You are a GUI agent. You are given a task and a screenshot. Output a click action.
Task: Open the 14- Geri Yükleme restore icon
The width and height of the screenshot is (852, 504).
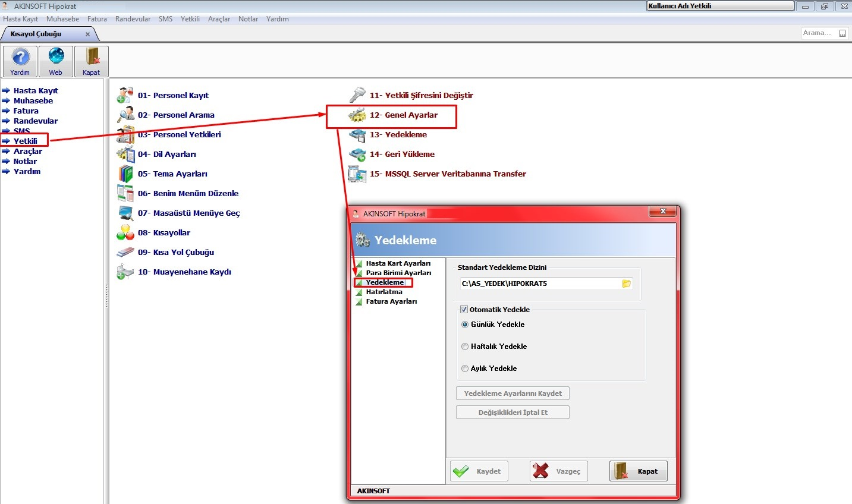[357, 155]
